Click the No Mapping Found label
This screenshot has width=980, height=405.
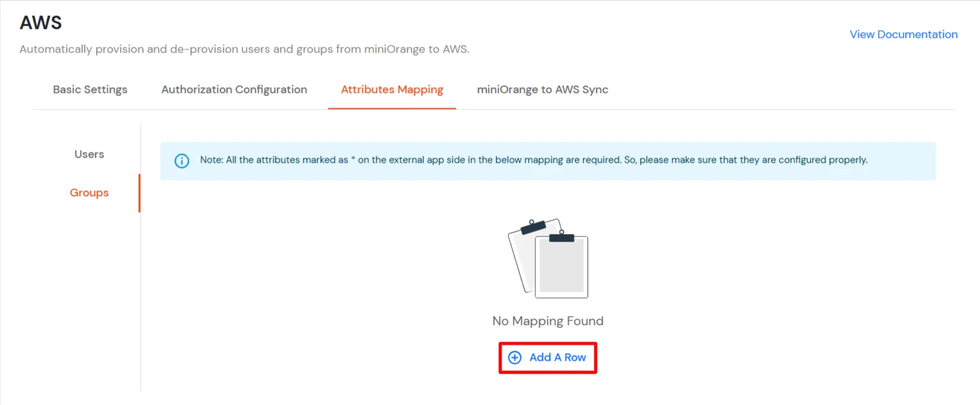click(548, 320)
